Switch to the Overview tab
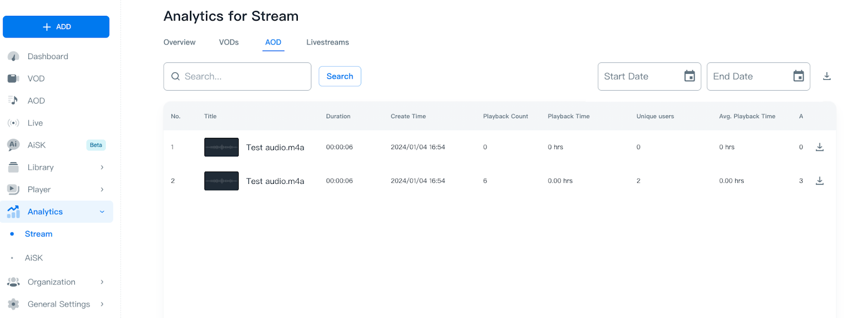This screenshot has height=318, width=868. 180,42
